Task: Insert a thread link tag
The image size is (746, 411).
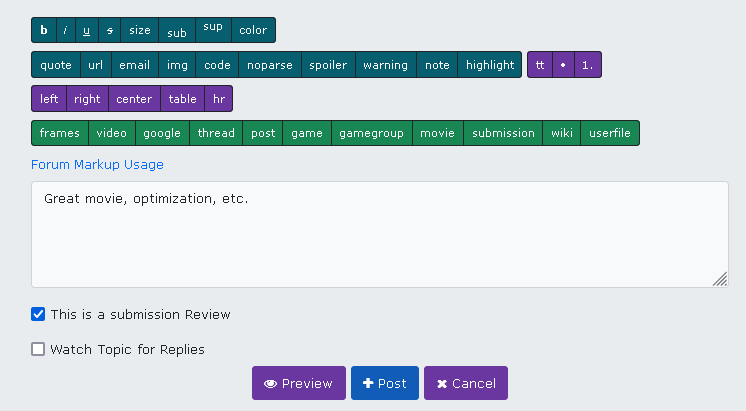Action: coord(216,133)
